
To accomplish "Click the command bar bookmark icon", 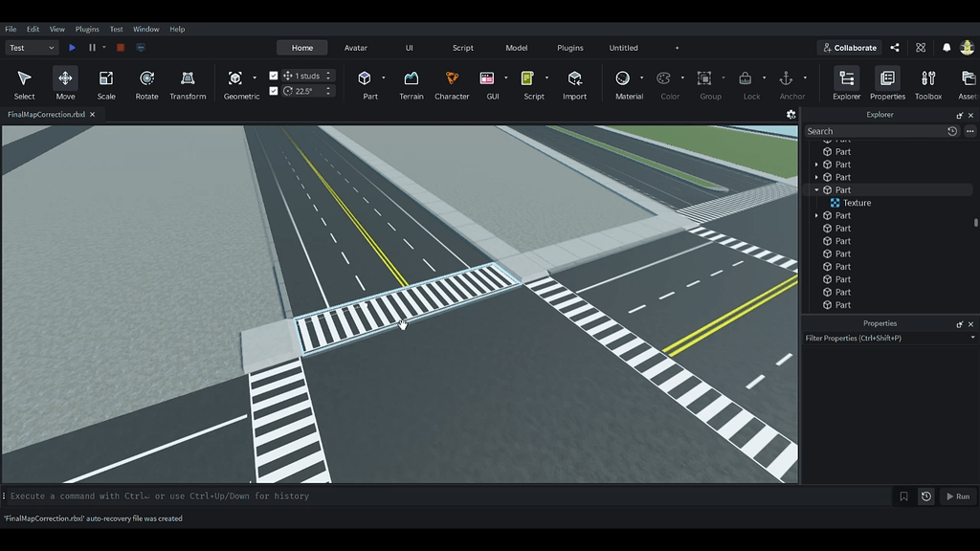I will click(903, 496).
